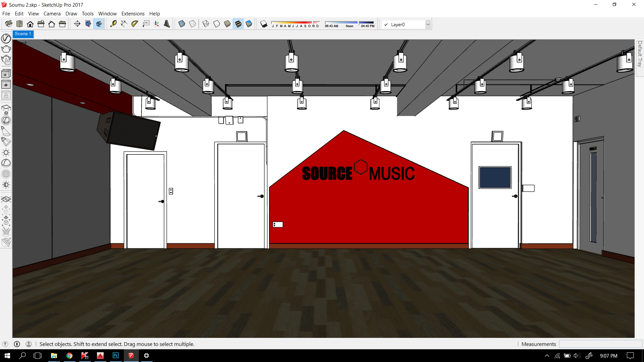The width and height of the screenshot is (644, 362).
Task: Open the Layer0 dropdown list
Action: (428, 24)
